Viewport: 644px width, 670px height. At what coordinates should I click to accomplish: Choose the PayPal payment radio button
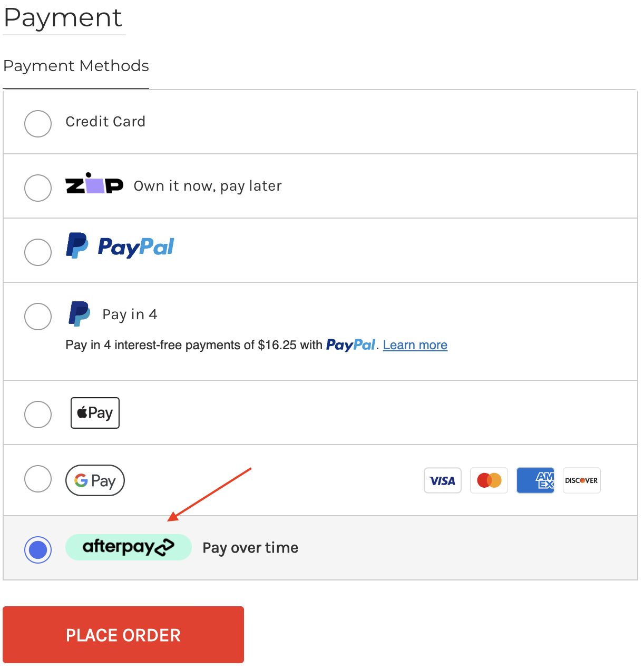[37, 252]
